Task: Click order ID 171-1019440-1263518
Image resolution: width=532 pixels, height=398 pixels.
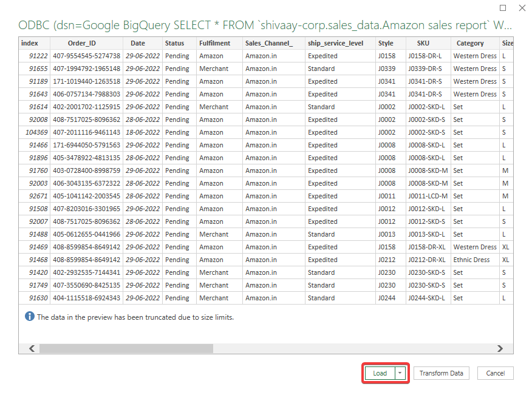Action: [x=86, y=81]
